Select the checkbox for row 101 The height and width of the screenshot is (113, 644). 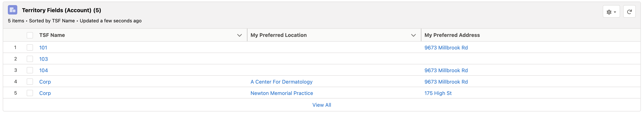pyautogui.click(x=30, y=47)
